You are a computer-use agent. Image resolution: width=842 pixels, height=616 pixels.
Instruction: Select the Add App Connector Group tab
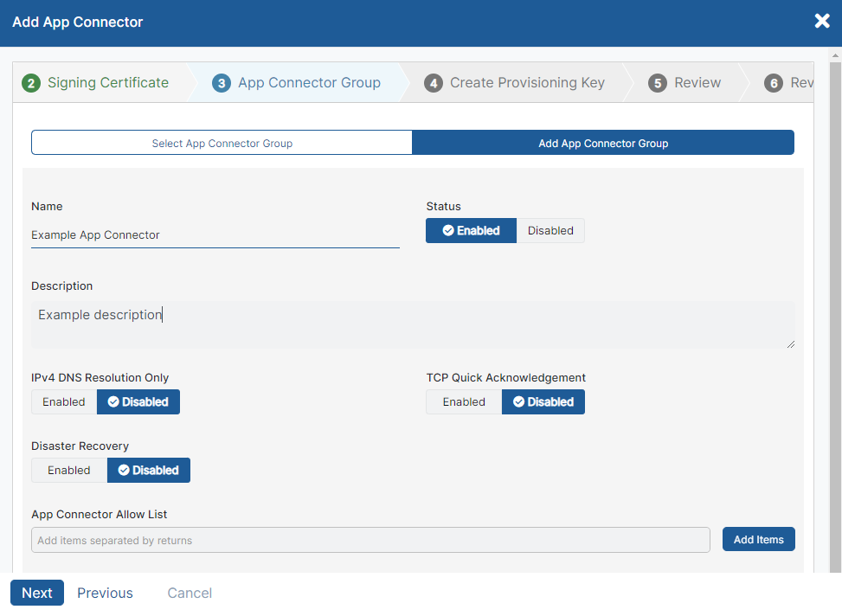point(603,142)
